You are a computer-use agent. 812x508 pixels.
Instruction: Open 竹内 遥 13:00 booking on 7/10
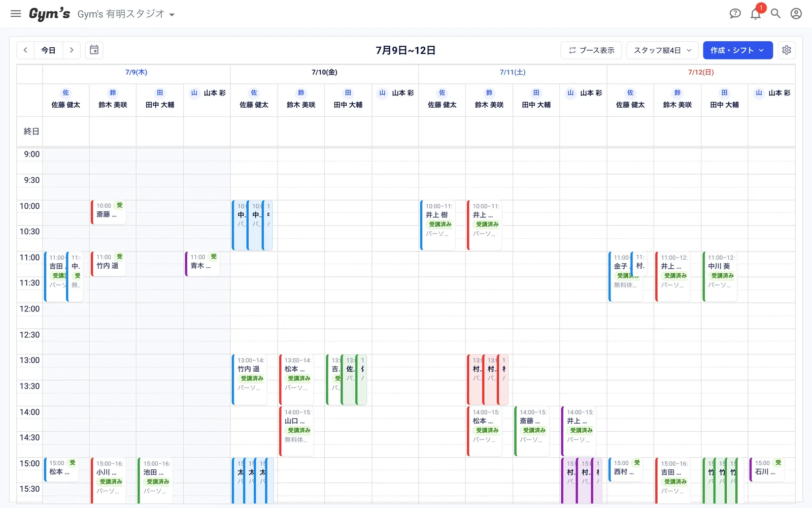coord(249,379)
